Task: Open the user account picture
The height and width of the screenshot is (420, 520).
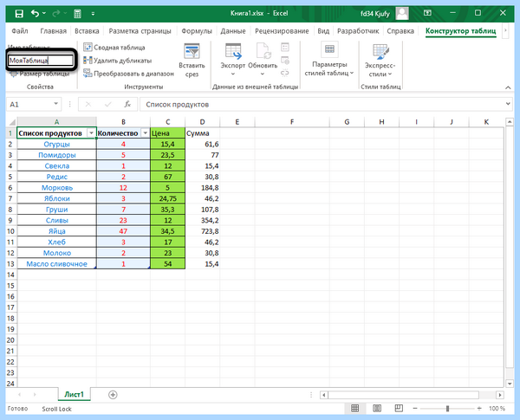Action: point(402,13)
